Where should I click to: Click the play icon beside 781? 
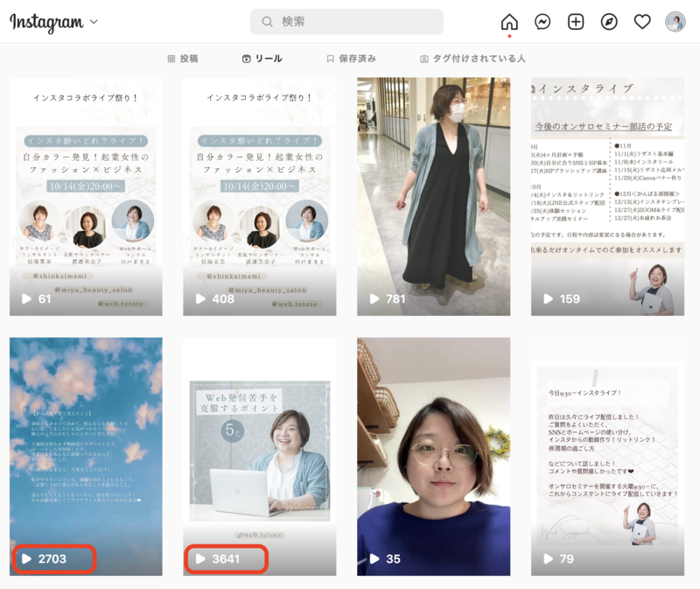click(x=374, y=298)
